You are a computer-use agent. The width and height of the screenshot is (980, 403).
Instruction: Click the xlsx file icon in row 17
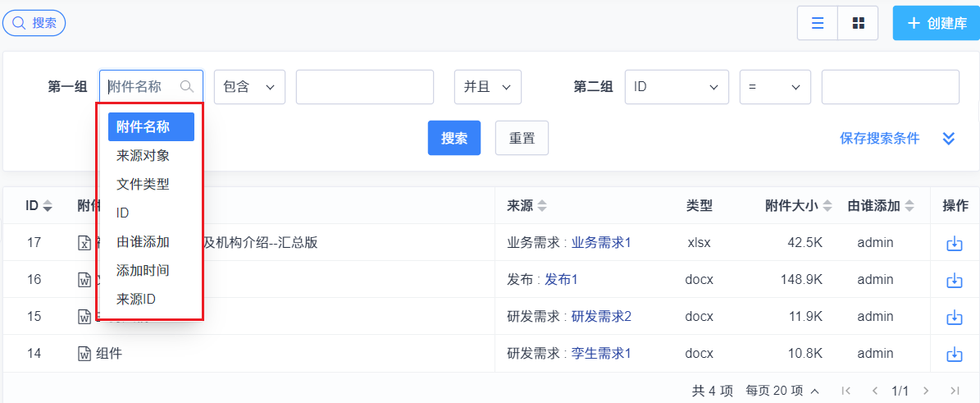click(84, 243)
